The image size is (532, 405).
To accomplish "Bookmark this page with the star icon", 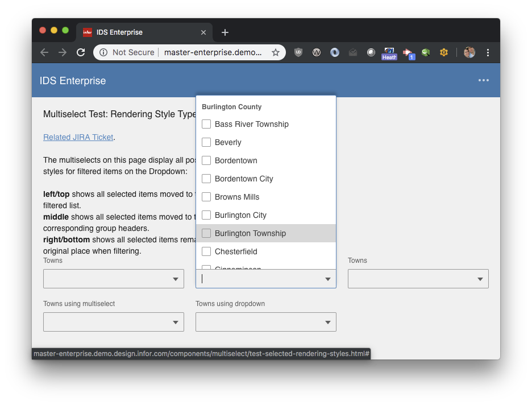I will (276, 52).
